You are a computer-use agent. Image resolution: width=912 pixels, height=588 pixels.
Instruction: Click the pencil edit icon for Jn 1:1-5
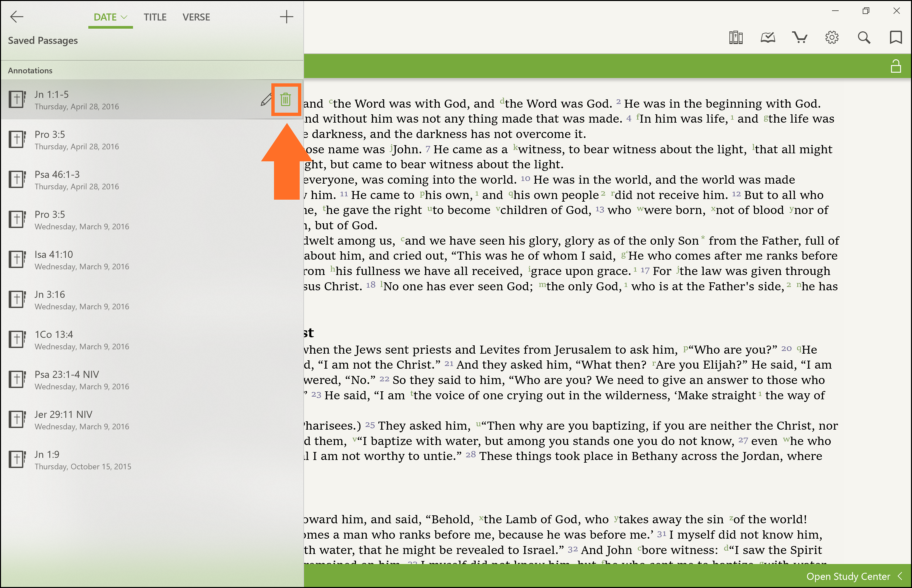coord(266,100)
